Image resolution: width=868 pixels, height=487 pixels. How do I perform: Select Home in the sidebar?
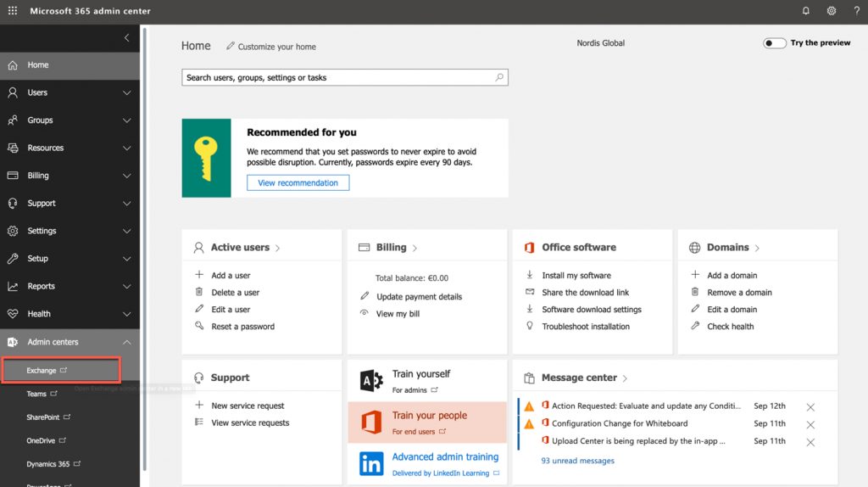[70, 64]
